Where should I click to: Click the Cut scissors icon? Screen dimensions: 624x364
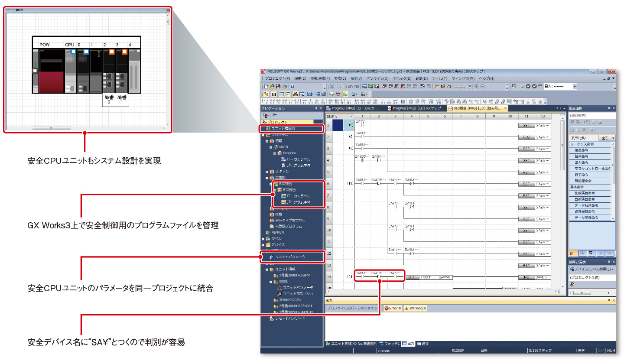332,87
